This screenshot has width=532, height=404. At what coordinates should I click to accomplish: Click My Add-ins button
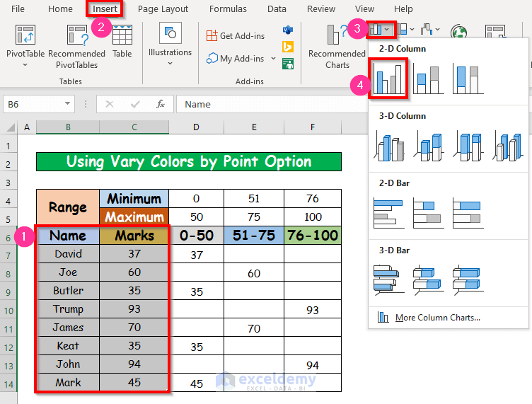[x=236, y=58]
